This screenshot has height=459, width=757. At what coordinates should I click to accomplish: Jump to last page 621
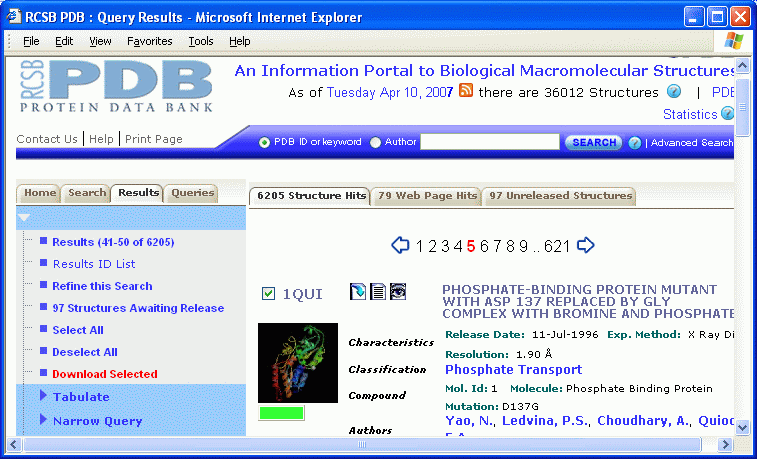557,247
